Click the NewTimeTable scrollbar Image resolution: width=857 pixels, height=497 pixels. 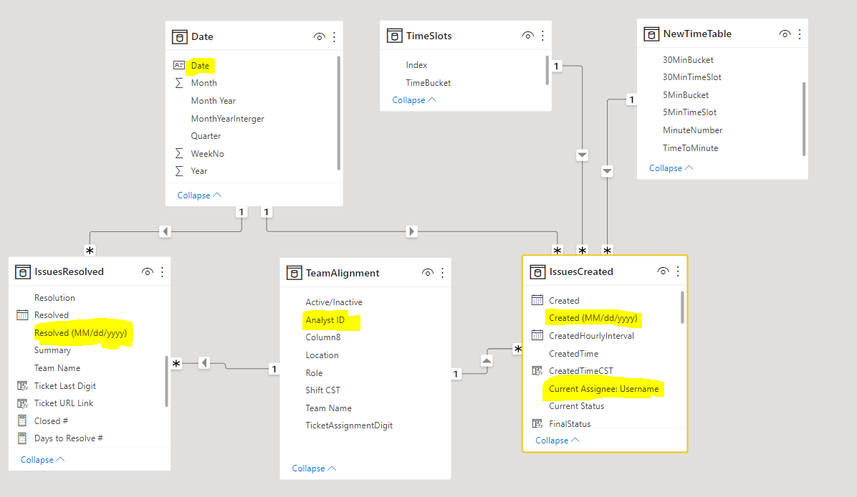804,119
